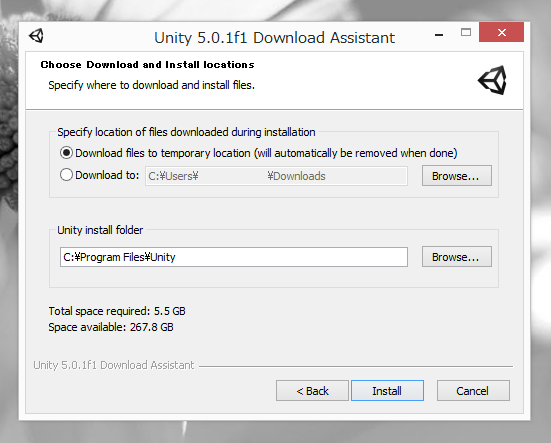Cancel the Unity download assistant

pyautogui.click(x=473, y=391)
